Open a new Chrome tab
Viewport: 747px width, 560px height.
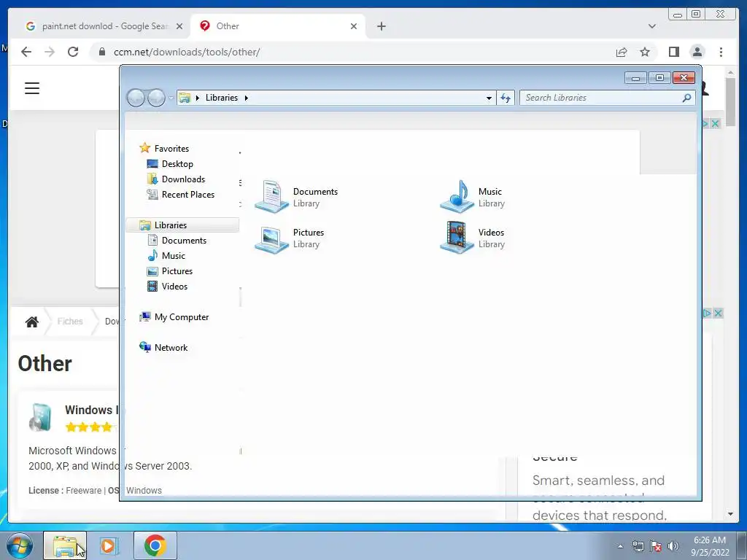tap(381, 26)
